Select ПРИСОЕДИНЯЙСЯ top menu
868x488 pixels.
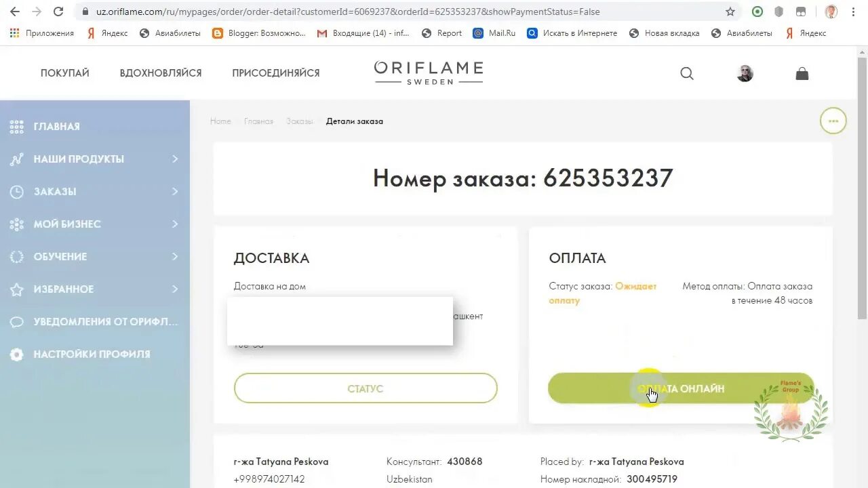(x=276, y=73)
